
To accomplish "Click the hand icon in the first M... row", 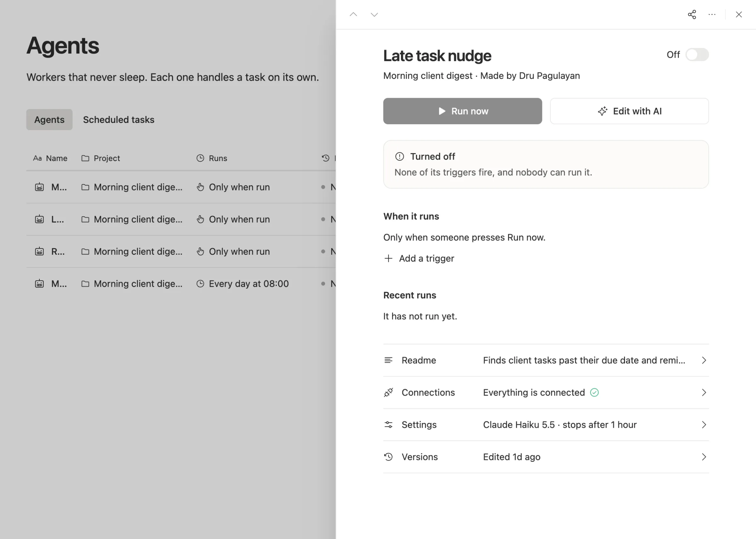I will pyautogui.click(x=200, y=187).
